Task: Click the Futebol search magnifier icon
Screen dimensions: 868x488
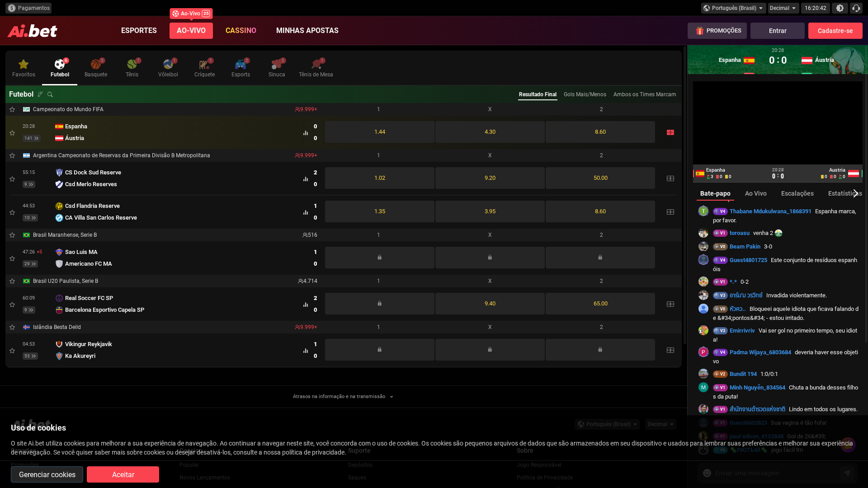Action: 50,94
